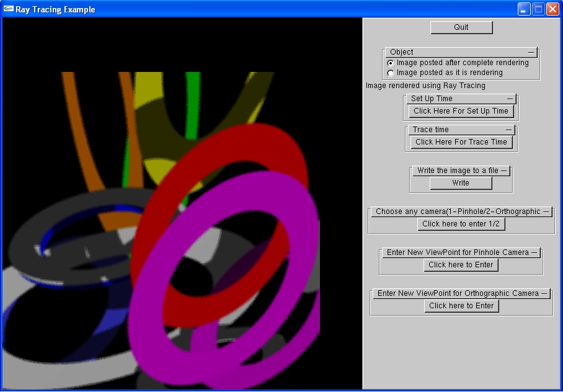Collapse Write the image to a file rollout
The image size is (563, 392).
461,171
